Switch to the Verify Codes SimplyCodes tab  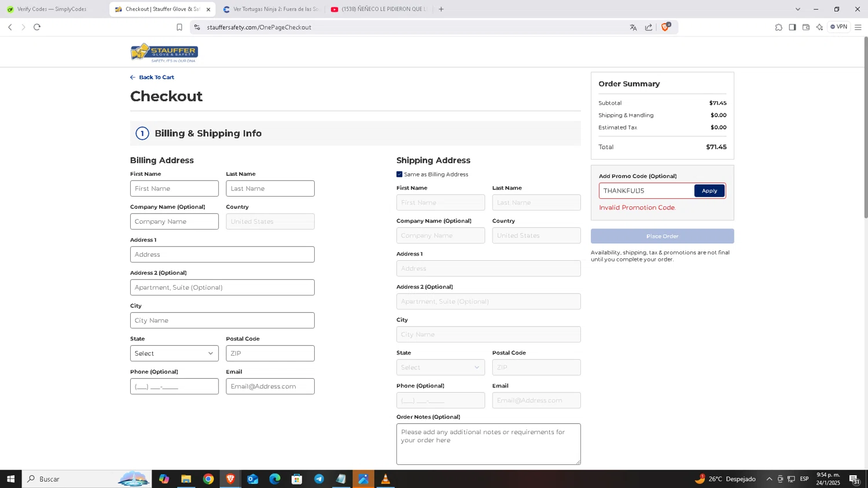point(52,9)
